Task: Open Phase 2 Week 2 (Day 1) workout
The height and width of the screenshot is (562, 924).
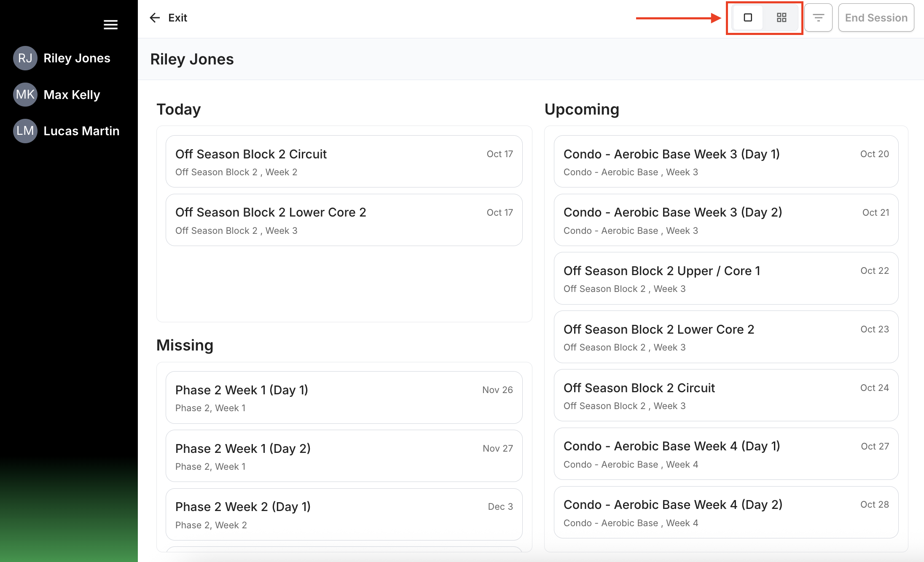Action: point(344,514)
